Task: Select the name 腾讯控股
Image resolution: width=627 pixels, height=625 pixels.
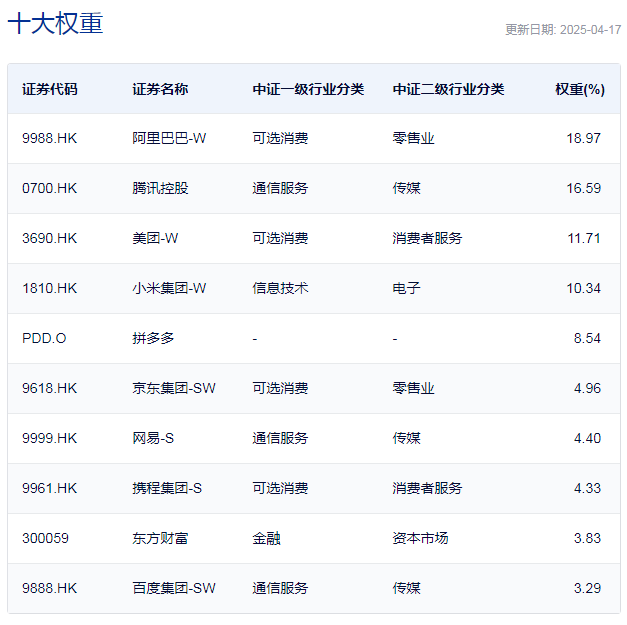Action: [x=160, y=188]
